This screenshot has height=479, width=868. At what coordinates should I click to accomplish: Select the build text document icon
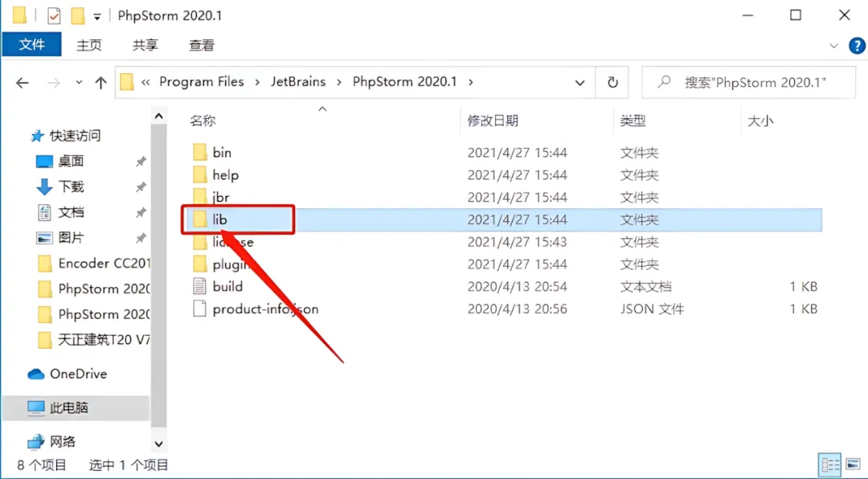click(x=200, y=286)
